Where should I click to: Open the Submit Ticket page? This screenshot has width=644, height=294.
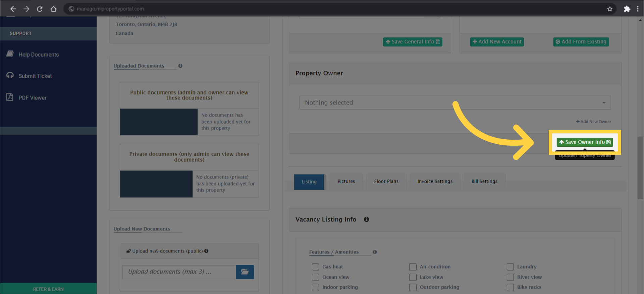35,76
